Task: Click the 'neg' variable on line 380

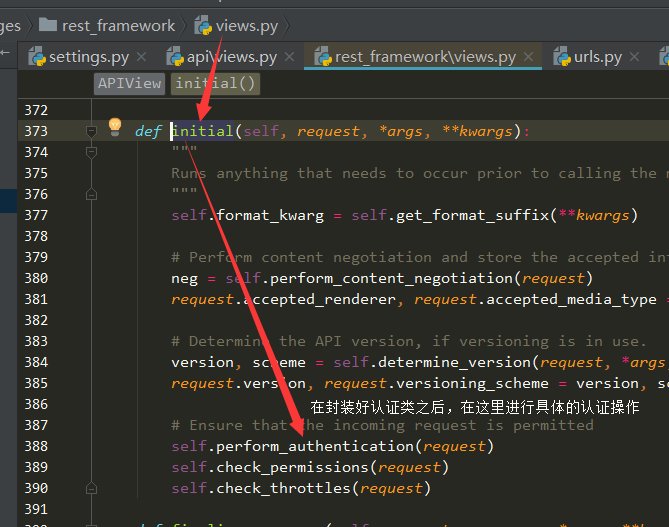Action: point(184,280)
